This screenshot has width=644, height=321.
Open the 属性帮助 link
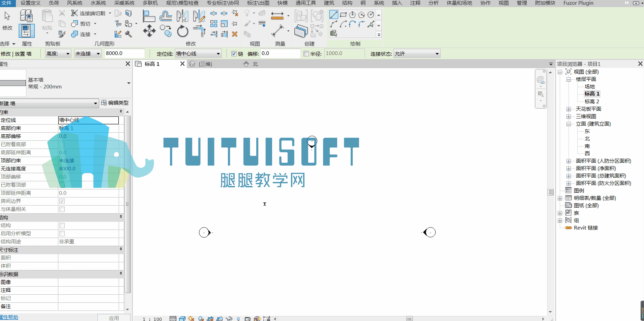click(x=9, y=317)
